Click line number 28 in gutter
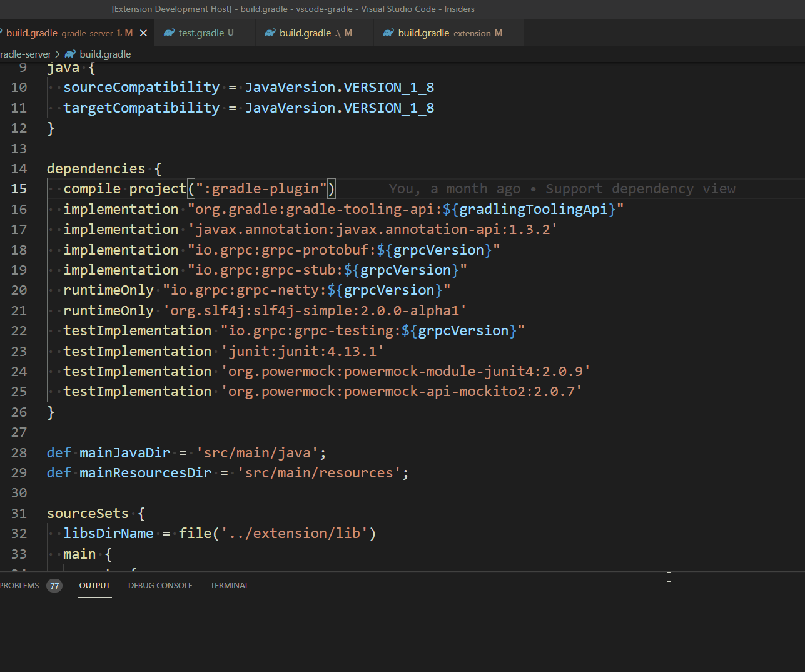 pos(19,452)
